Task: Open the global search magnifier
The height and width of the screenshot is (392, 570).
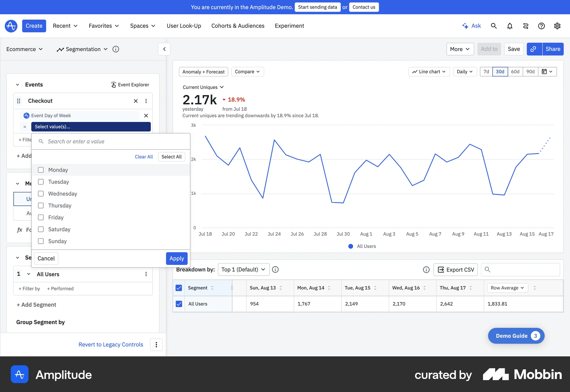Action: 494,26
